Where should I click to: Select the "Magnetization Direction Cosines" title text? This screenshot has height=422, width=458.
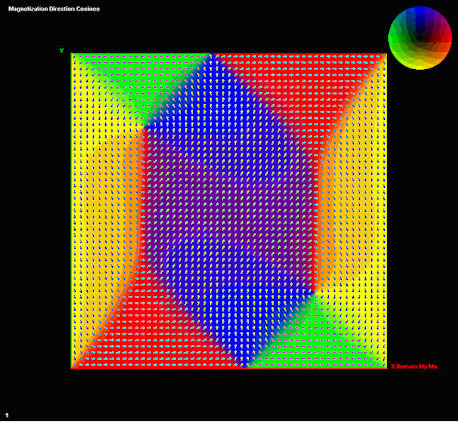[54, 9]
